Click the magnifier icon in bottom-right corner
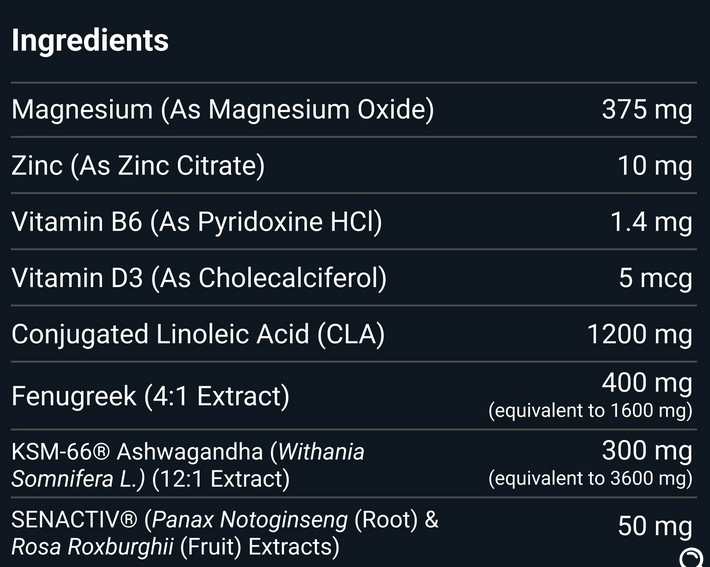This screenshot has height=567, width=710. [x=692, y=558]
